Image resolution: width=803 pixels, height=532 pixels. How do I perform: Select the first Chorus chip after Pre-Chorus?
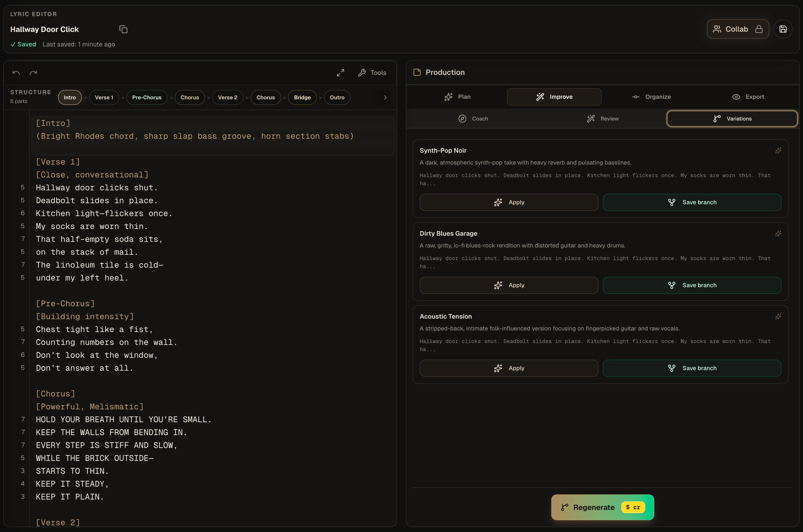tap(190, 97)
